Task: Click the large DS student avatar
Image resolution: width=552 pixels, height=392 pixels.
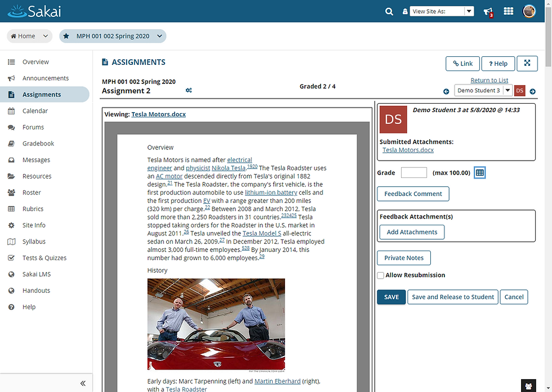Action: (393, 119)
